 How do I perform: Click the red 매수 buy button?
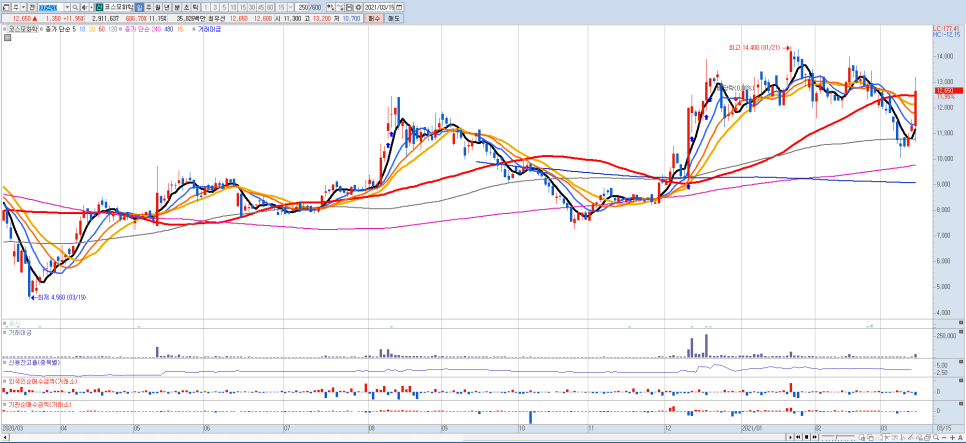[374, 18]
